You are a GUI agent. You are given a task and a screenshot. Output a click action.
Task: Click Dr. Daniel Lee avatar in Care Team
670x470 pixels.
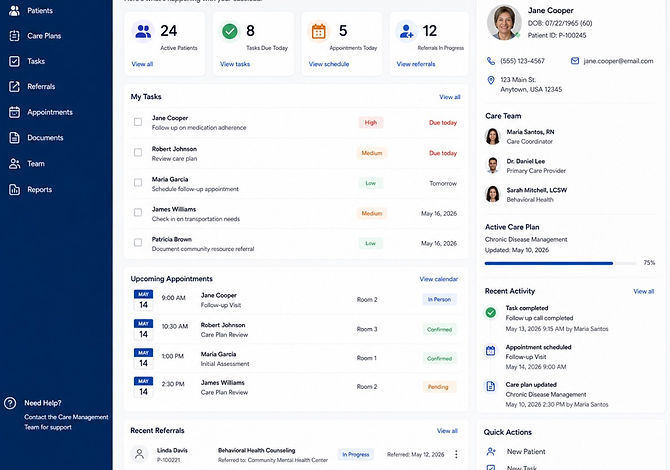pos(493,165)
